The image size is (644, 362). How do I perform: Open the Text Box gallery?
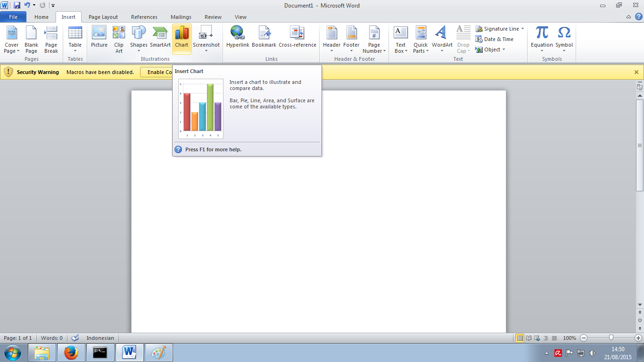[401, 40]
